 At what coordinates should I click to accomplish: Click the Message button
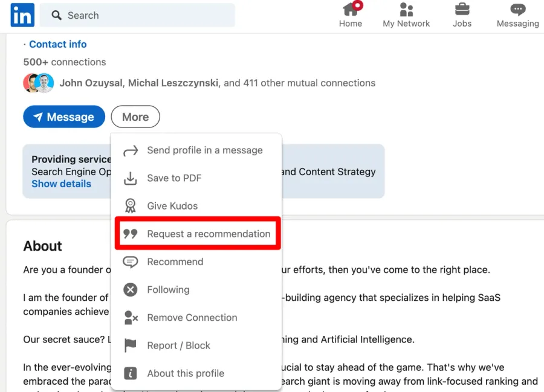click(64, 117)
